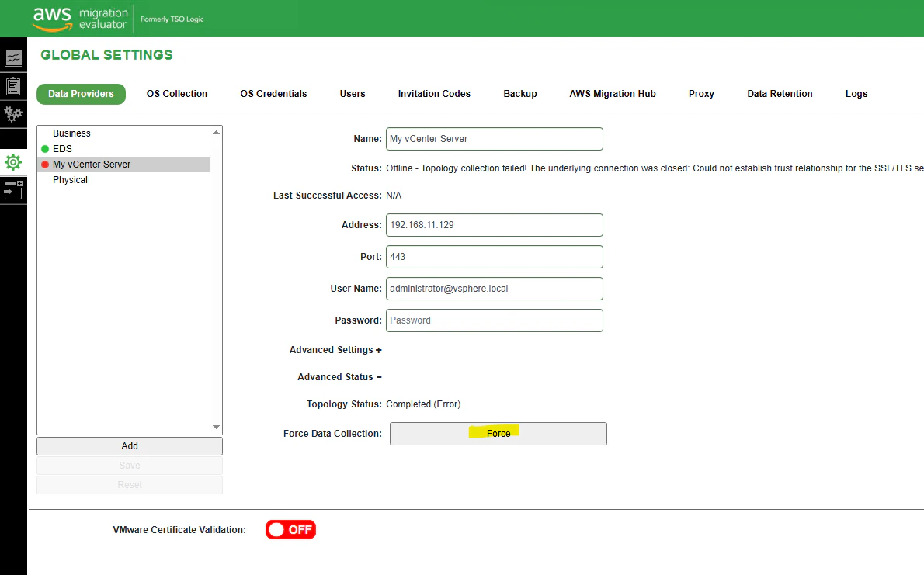Open the Logs tab
Viewport: 924px width, 575px height.
click(856, 94)
